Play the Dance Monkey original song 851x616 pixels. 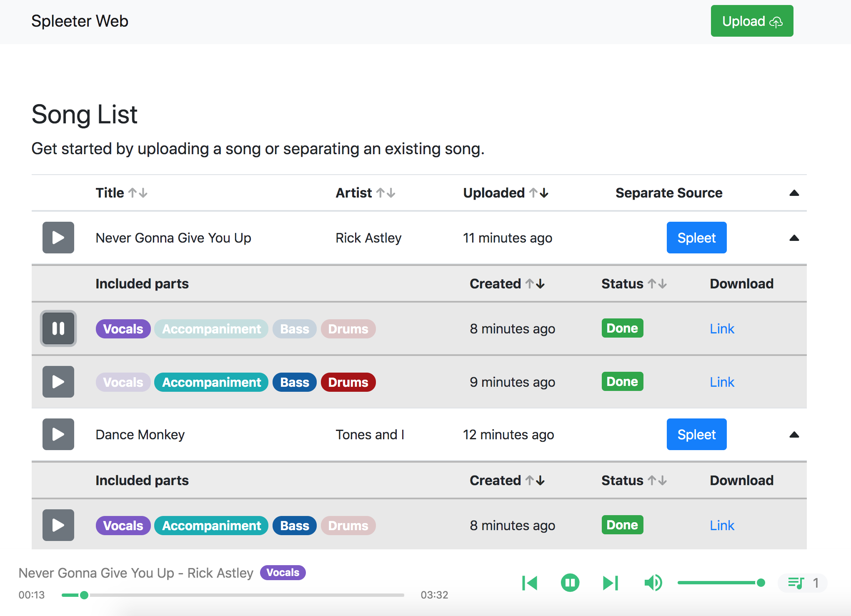click(58, 434)
